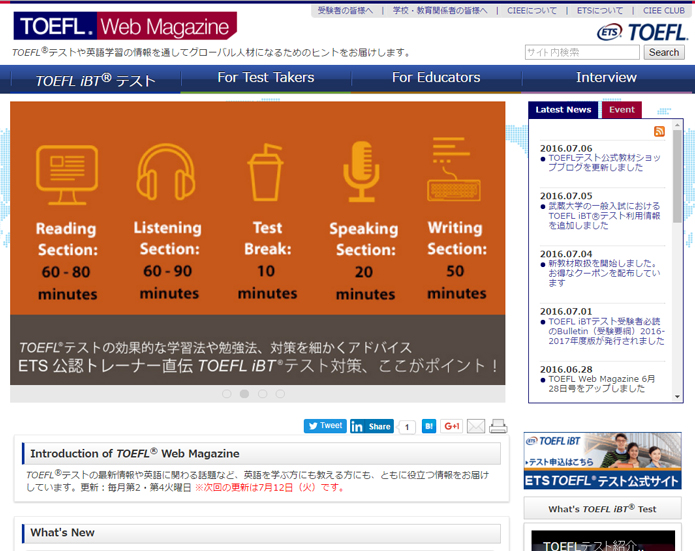Click the news panel scroll-up arrow
The height and width of the screenshot is (551, 695).
pos(677,125)
